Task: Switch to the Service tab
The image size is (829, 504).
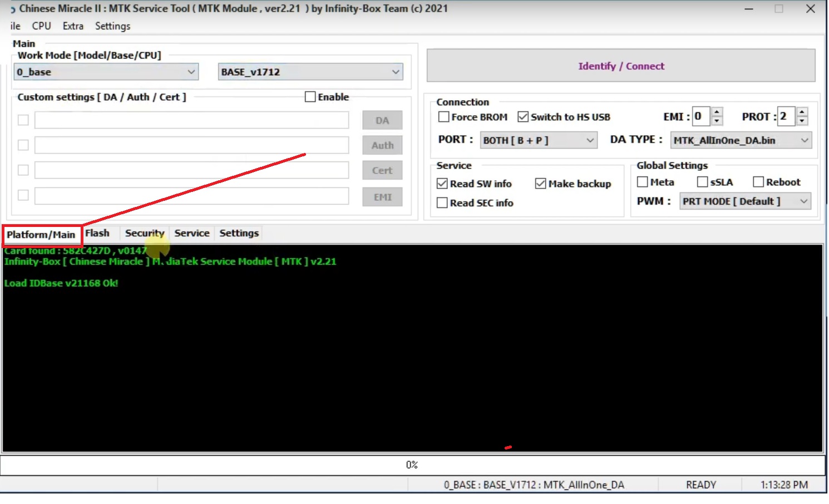Action: point(192,233)
